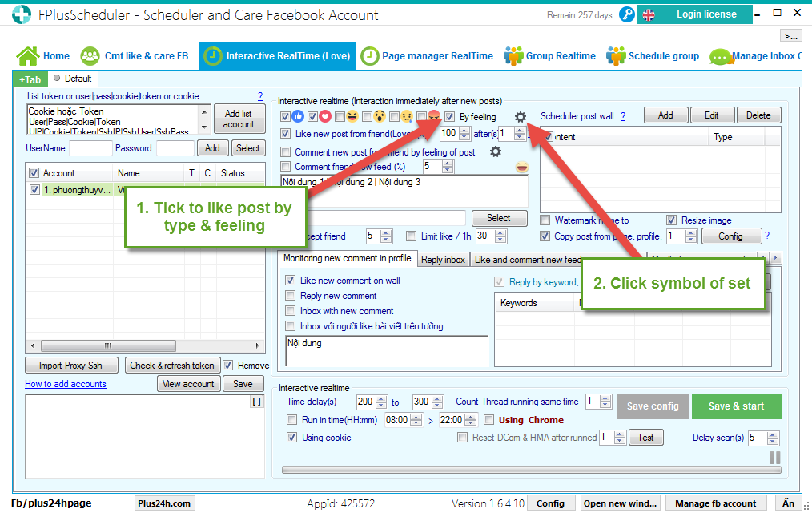Open Cmt like & care FB icon
The height and width of the screenshot is (513, 812).
90,56
